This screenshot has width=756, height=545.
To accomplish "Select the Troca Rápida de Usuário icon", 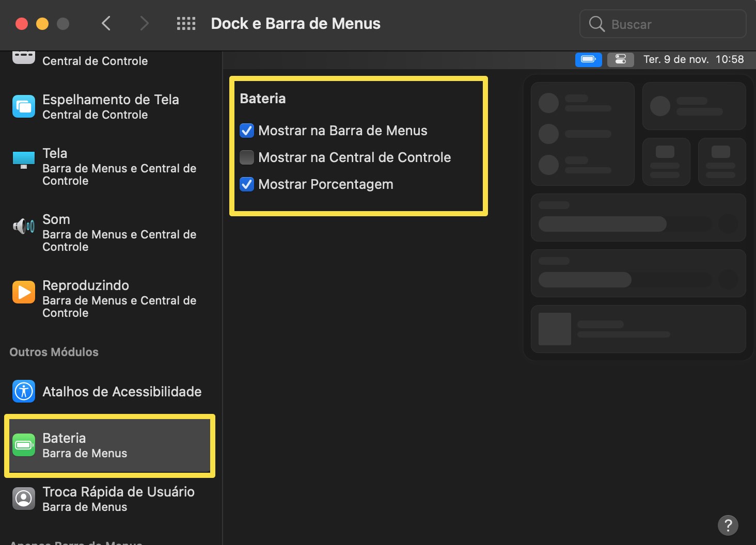I will click(24, 499).
